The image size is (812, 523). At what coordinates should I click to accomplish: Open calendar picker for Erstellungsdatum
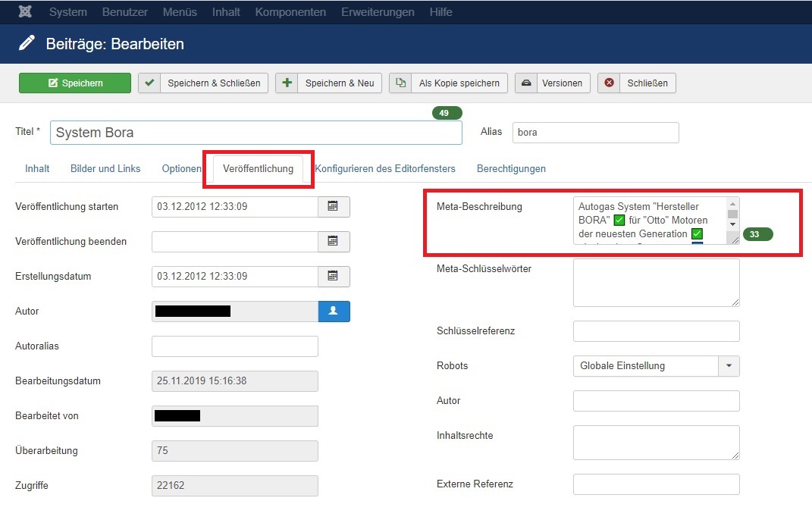[x=333, y=277]
